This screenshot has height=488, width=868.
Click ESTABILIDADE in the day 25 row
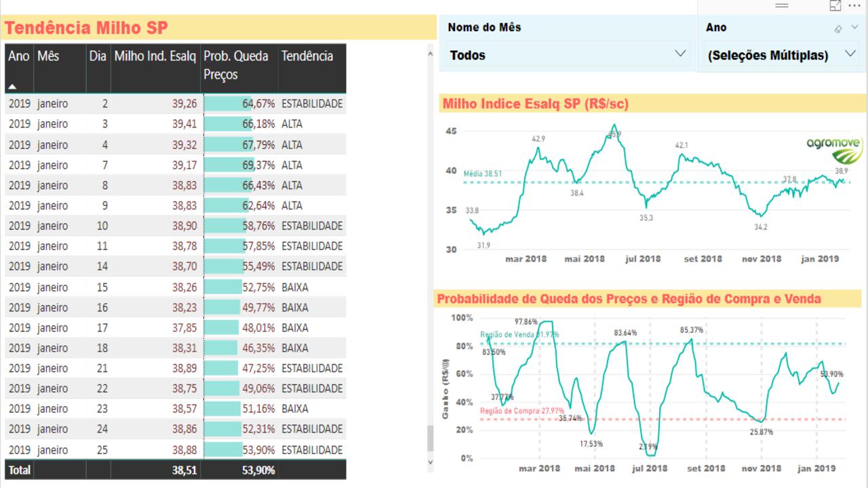tap(312, 449)
